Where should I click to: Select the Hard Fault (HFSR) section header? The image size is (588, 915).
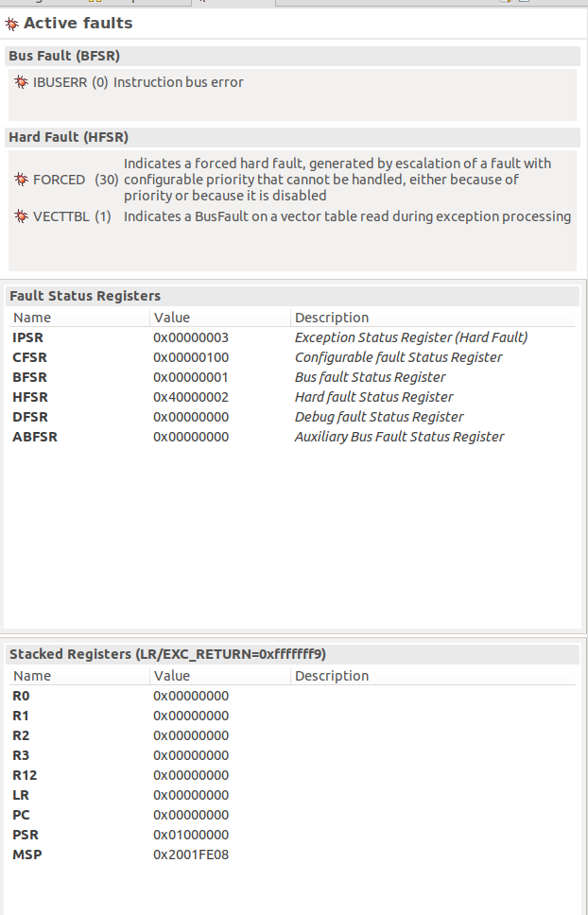tap(68, 138)
